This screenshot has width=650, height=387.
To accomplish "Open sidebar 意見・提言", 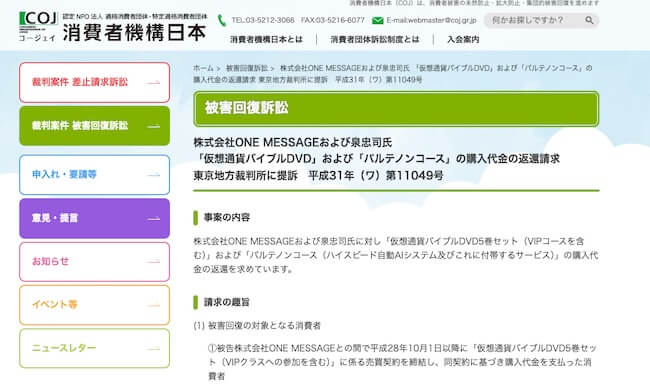I will click(95, 218).
